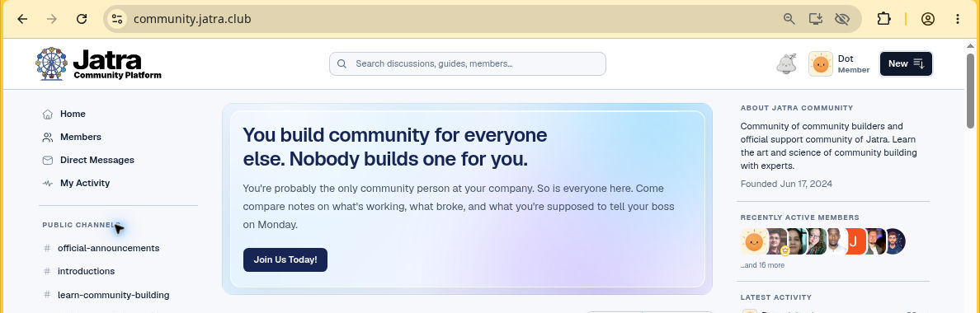Click Join Us Today! button
Viewport: 980px width, 313px height.
[x=285, y=260]
